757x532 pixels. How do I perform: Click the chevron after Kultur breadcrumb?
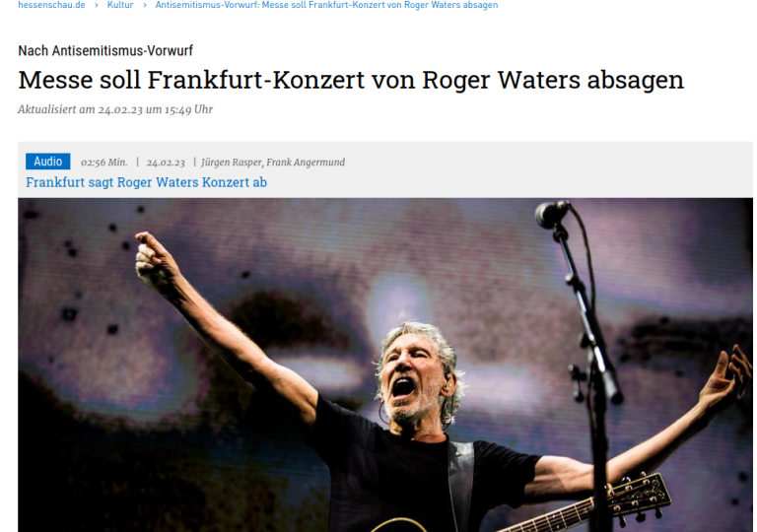pyautogui.click(x=144, y=5)
